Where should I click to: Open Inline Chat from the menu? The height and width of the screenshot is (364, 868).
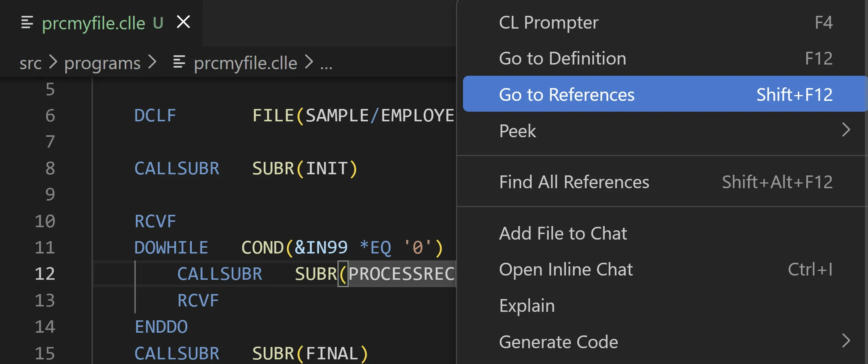point(566,269)
